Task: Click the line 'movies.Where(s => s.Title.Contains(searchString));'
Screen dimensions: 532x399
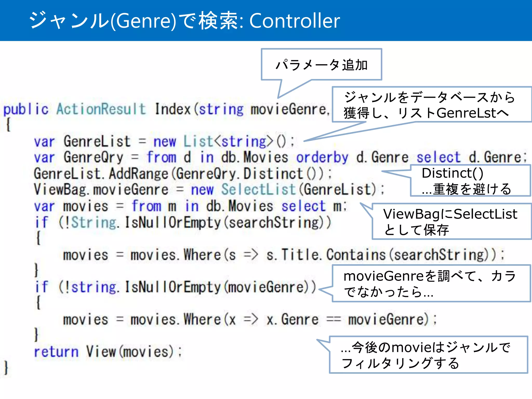Action: click(283, 255)
